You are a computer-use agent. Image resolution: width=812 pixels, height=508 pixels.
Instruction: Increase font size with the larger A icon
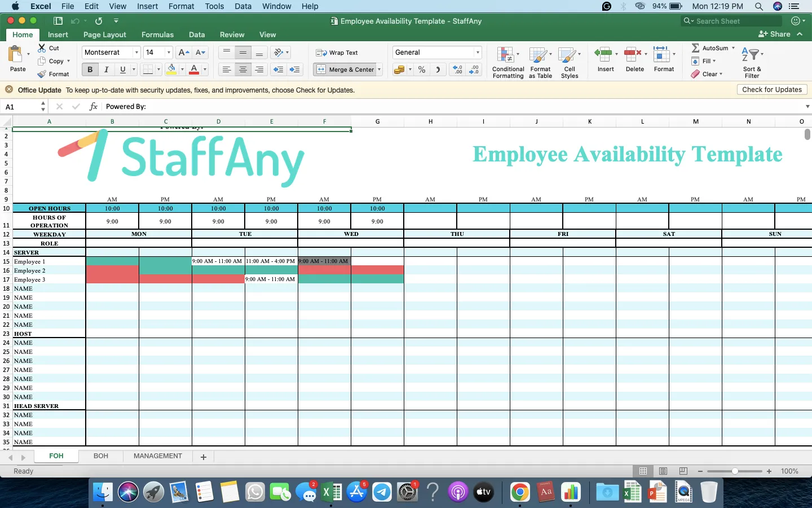coord(183,52)
